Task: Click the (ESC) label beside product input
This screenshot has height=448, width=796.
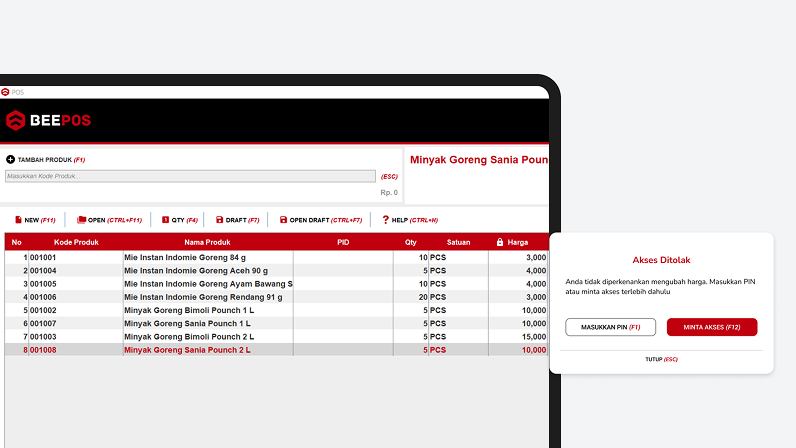Action: pyautogui.click(x=389, y=177)
